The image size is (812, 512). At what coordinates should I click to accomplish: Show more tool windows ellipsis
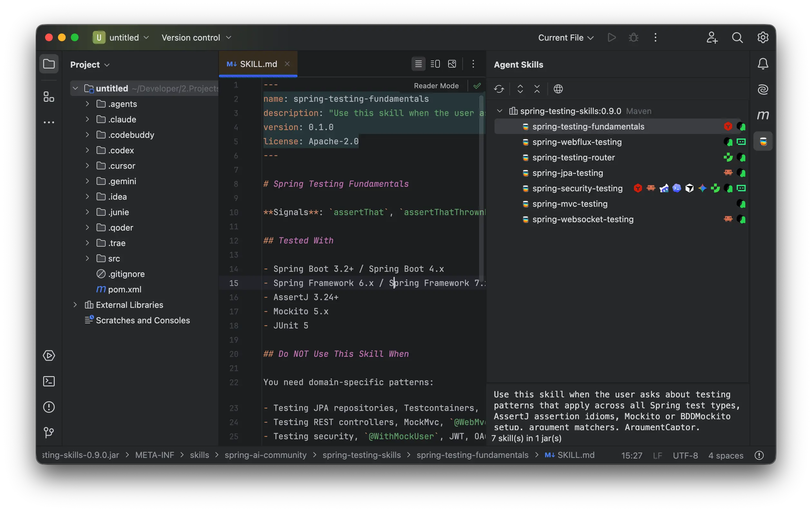coord(49,122)
